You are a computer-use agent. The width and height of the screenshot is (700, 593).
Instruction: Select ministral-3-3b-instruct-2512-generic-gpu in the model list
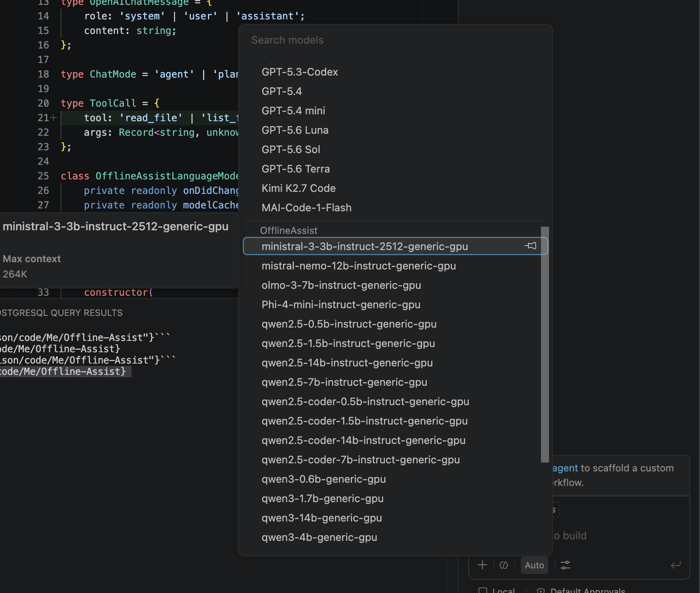point(396,246)
